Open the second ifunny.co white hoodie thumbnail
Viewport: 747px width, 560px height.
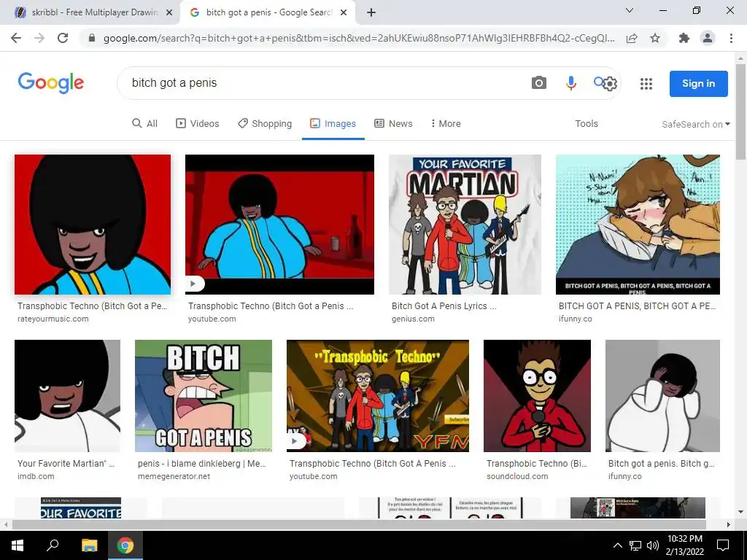(662, 396)
